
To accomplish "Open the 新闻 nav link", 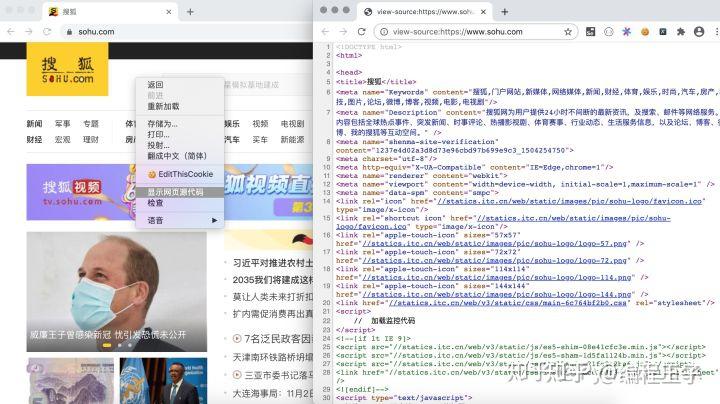I will 34,123.
